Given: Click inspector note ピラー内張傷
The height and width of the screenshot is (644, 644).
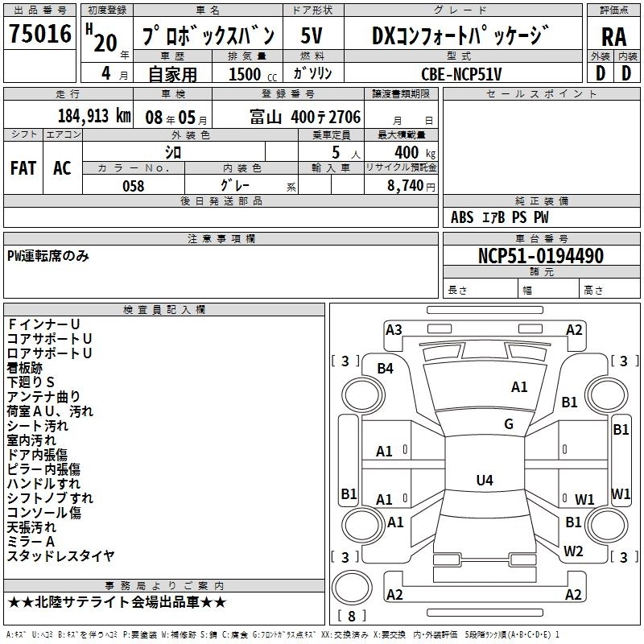Looking at the screenshot, I should tap(44, 469).
